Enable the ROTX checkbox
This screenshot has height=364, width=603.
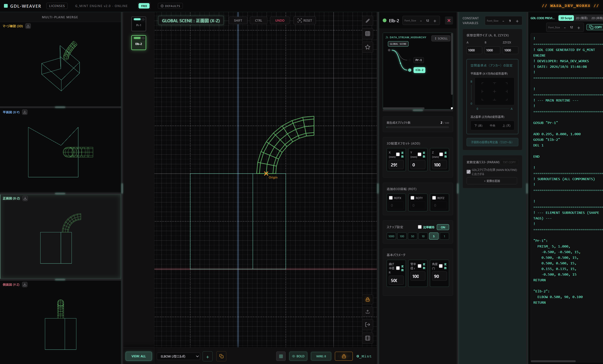(391, 198)
